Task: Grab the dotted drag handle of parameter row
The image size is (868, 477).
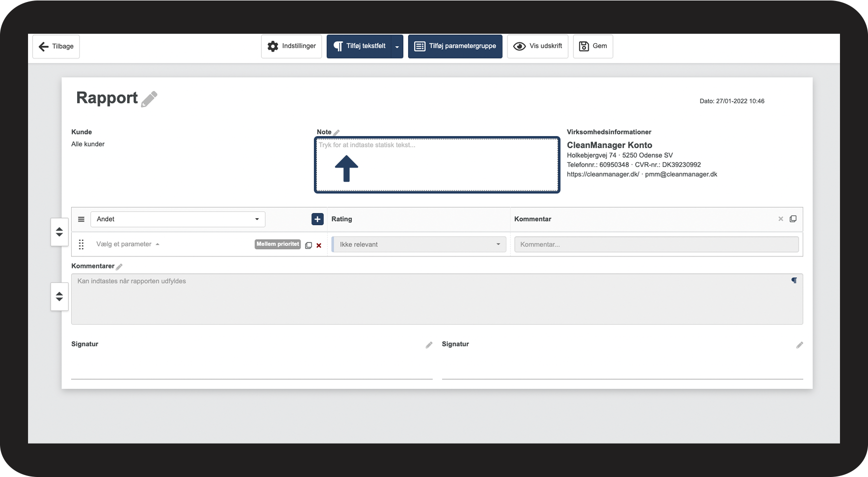Action: [x=82, y=244]
